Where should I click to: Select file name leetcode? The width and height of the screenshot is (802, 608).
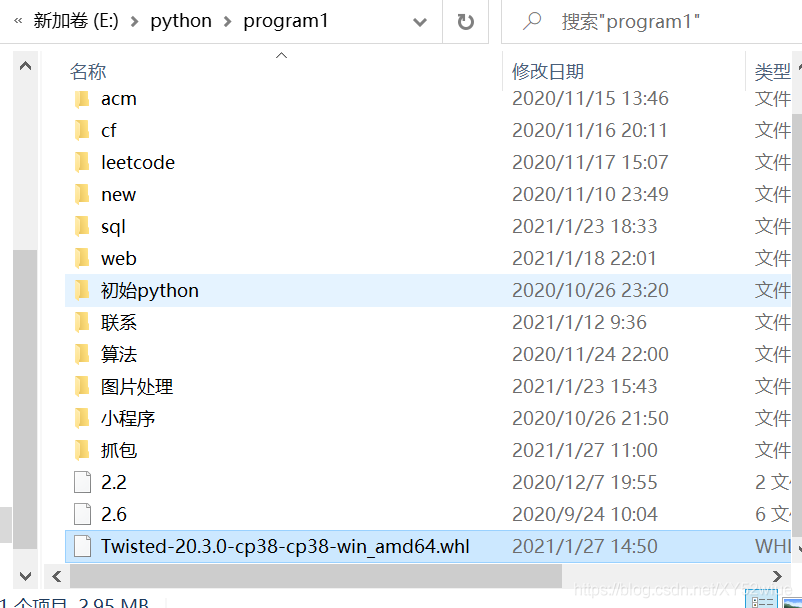138,163
